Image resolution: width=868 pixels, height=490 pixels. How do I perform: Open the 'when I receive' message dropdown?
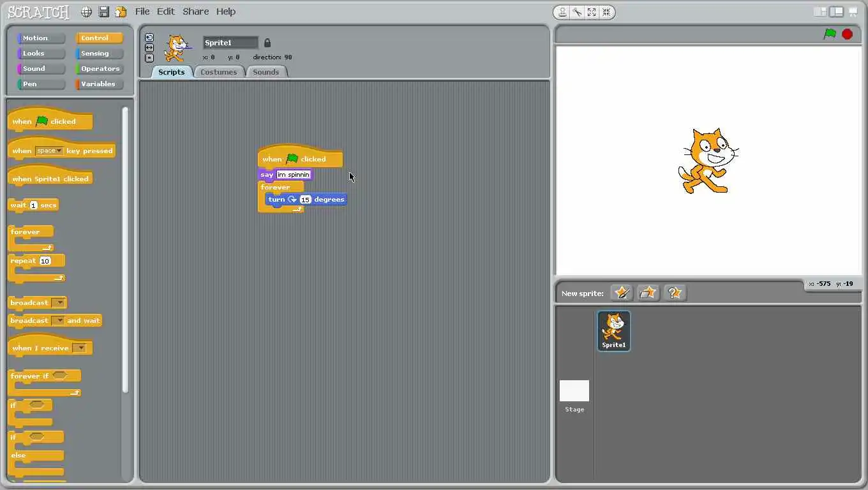79,348
